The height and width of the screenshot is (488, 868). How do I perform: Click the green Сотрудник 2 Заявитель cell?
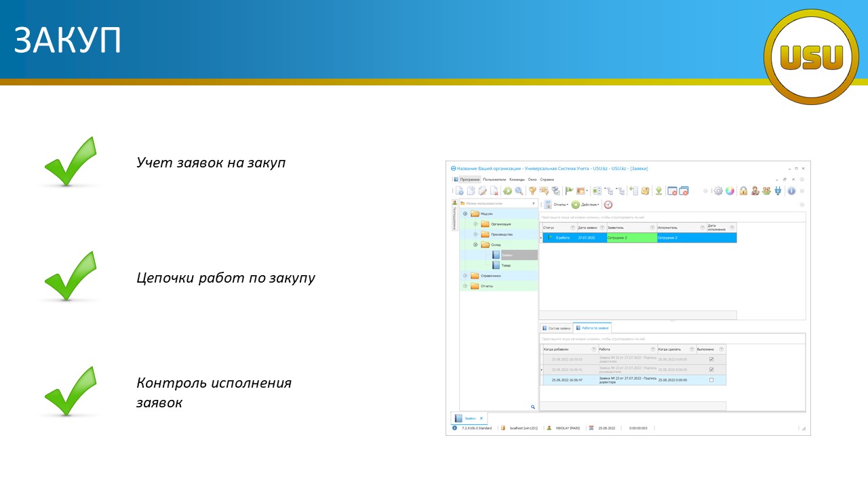click(632, 238)
